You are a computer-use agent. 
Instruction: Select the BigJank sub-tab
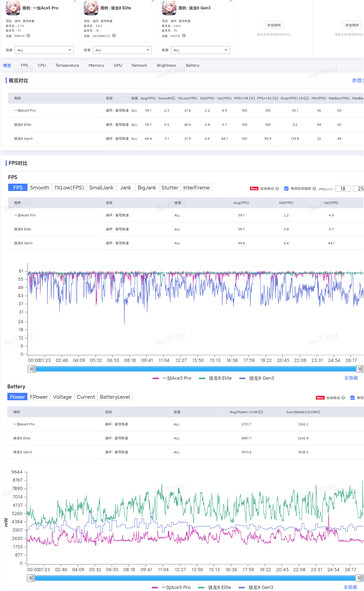[x=147, y=188]
